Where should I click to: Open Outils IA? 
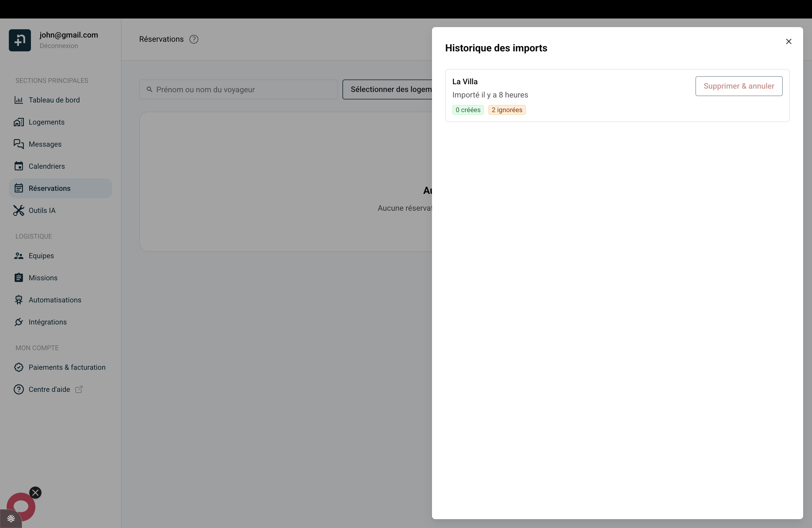point(60,210)
